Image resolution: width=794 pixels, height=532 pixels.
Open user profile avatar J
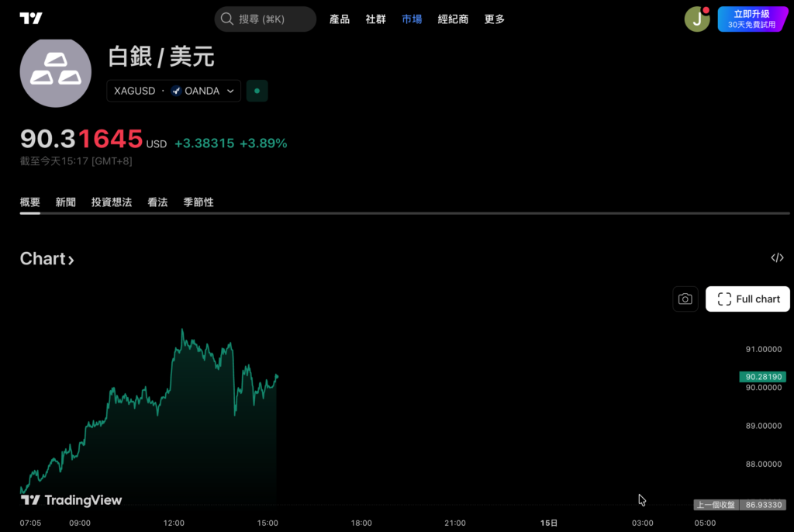(x=696, y=19)
